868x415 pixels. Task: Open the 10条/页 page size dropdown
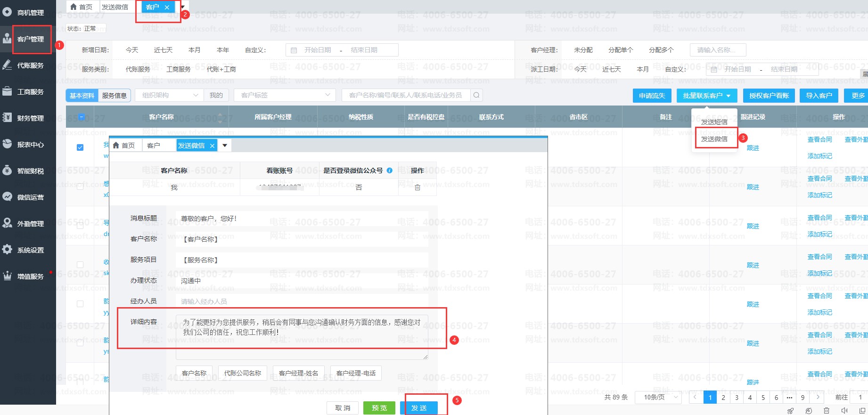coord(658,397)
